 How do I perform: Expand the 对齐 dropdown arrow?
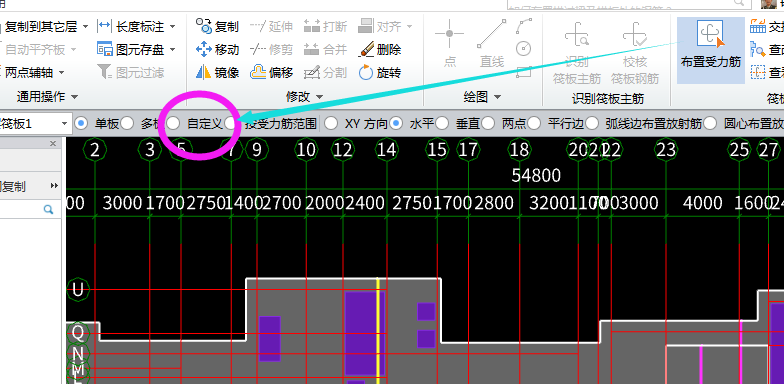pyautogui.click(x=409, y=26)
